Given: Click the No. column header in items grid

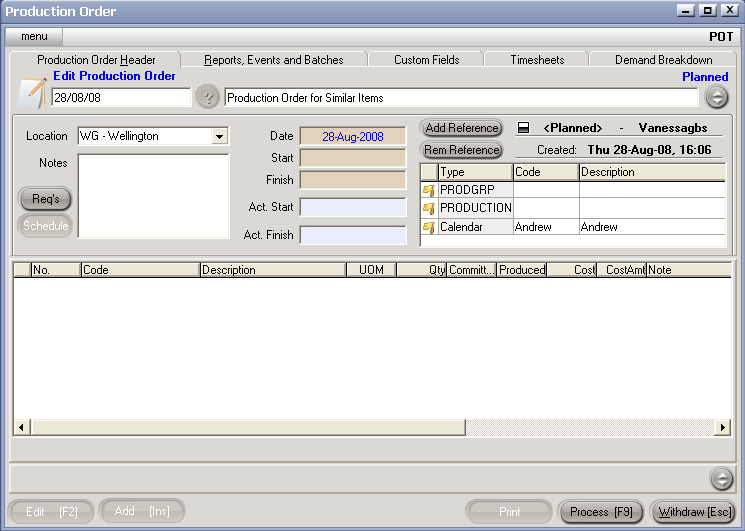Looking at the screenshot, I should 56,270.
